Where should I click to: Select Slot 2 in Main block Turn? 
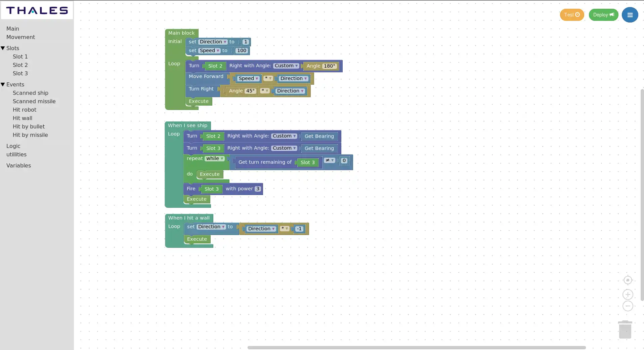(x=215, y=66)
